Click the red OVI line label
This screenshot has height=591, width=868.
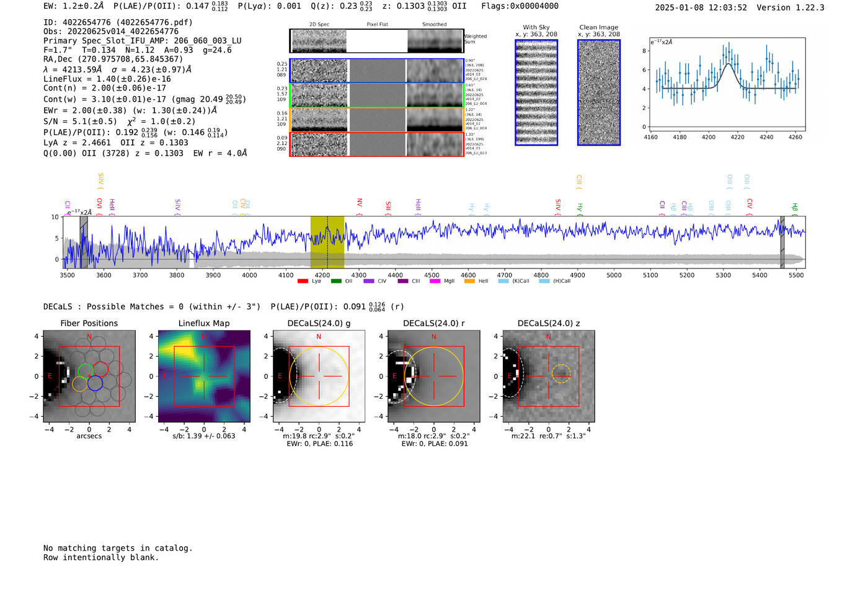(99, 206)
